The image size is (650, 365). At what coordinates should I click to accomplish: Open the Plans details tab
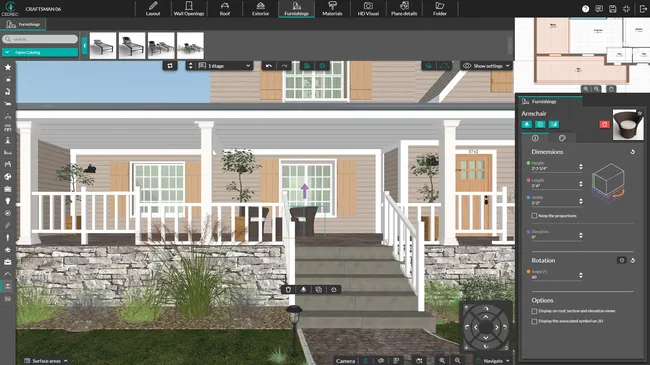[404, 9]
